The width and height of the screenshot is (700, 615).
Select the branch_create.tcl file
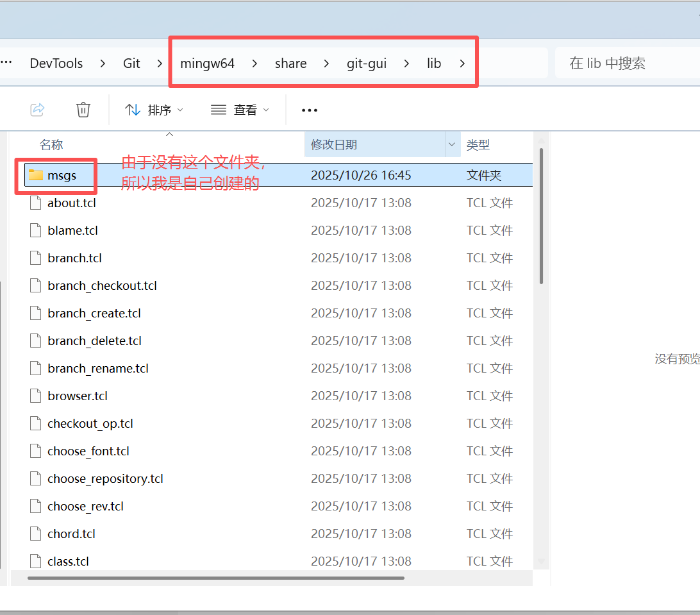(278, 313)
